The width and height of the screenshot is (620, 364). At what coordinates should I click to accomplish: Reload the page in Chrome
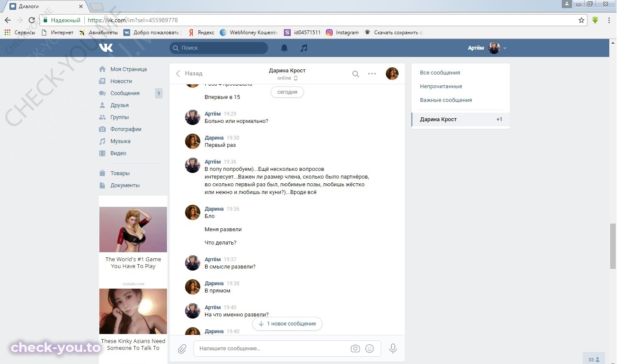[32, 20]
